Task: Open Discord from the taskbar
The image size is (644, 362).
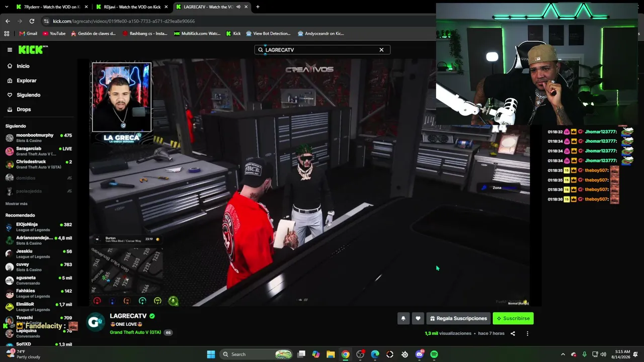Action: coord(420,354)
